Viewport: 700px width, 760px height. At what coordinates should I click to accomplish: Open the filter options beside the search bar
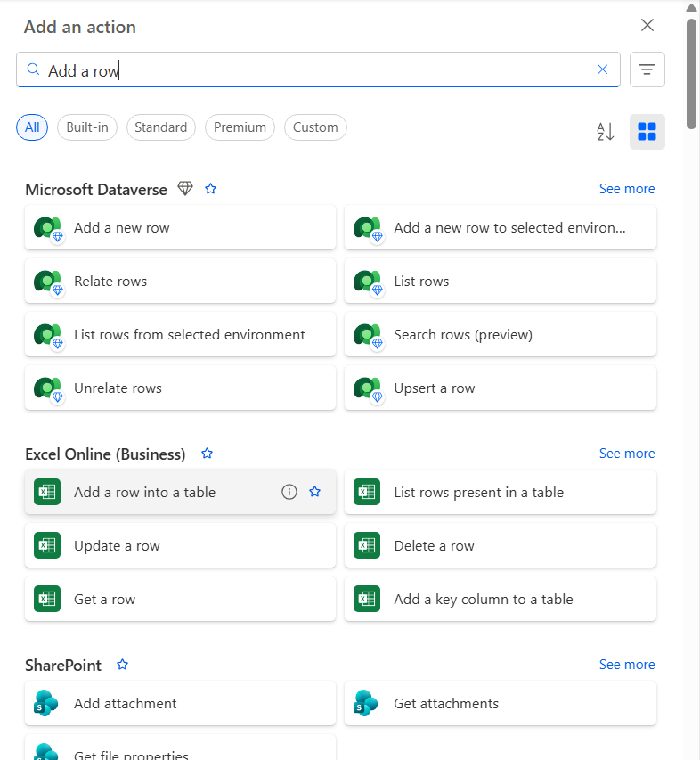647,69
